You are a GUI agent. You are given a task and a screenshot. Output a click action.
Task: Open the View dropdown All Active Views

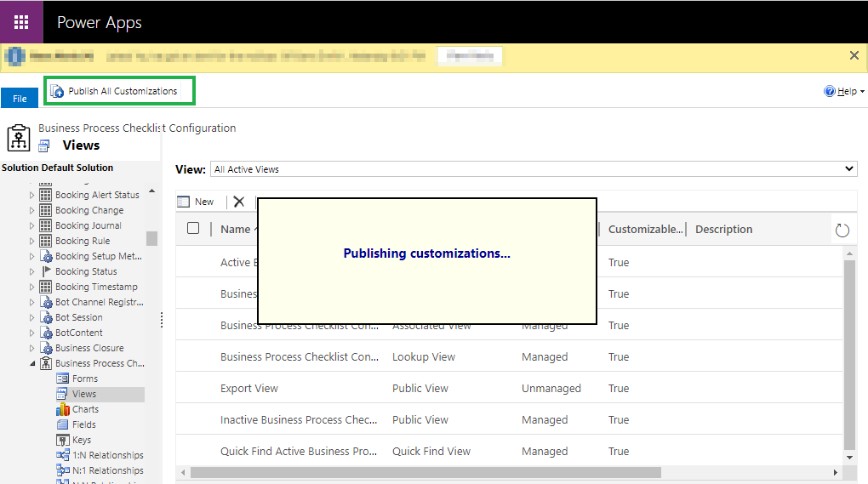point(533,169)
